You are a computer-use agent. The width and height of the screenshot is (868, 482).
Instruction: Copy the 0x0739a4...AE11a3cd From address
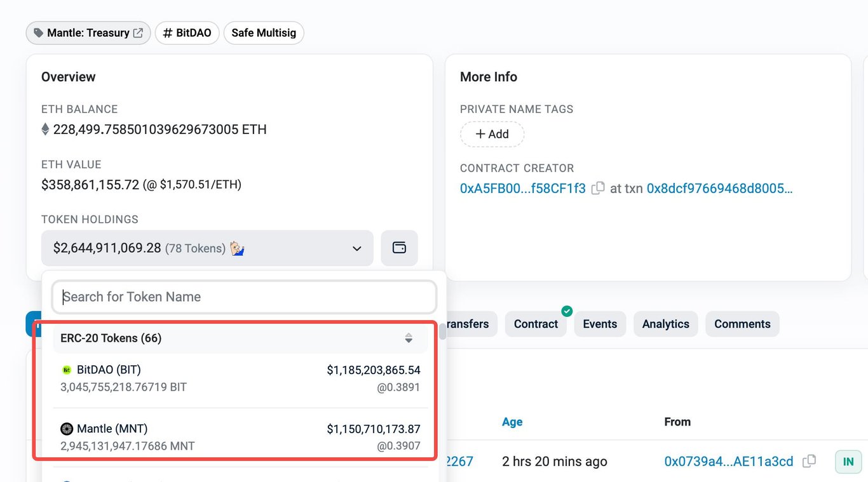pos(809,462)
